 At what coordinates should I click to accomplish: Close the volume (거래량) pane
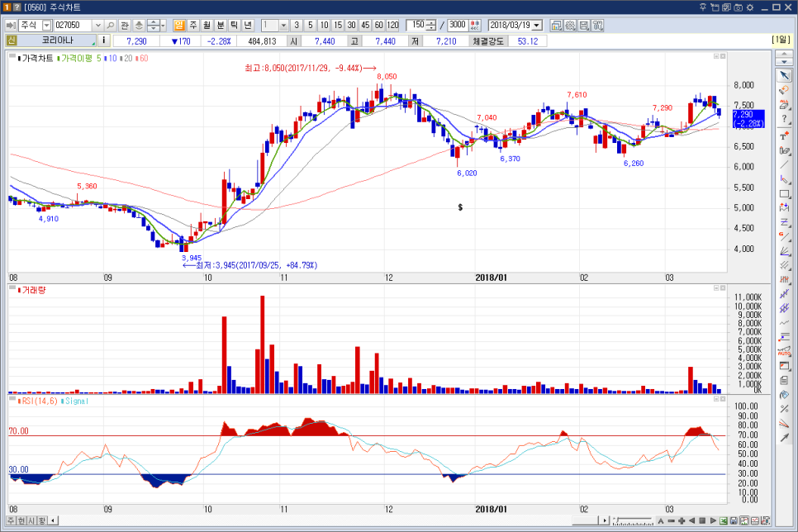723,288
